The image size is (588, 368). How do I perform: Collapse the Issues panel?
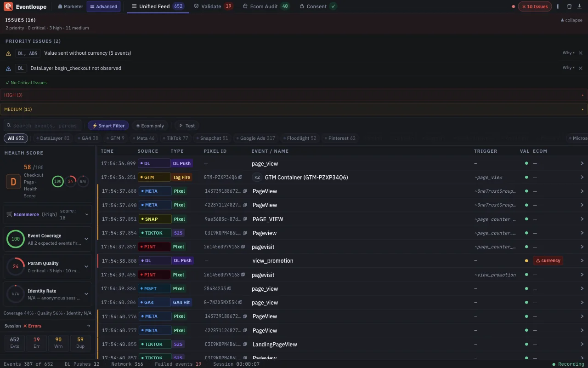point(571,20)
